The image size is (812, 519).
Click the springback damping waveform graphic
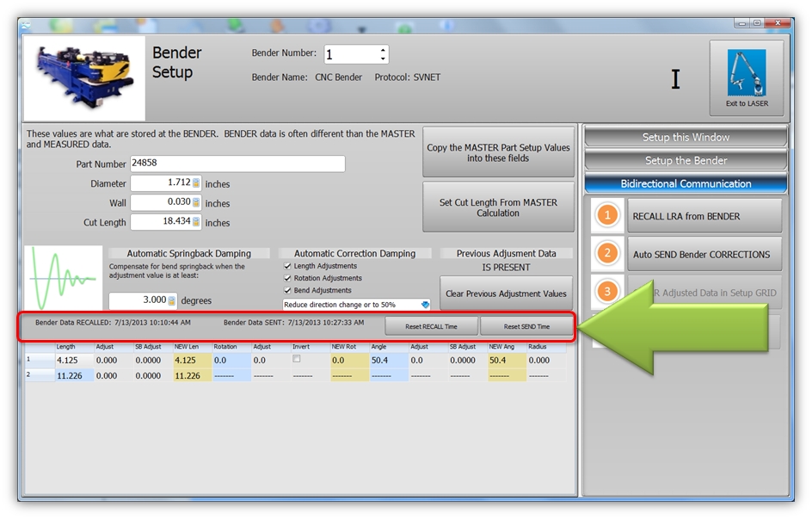(x=62, y=279)
